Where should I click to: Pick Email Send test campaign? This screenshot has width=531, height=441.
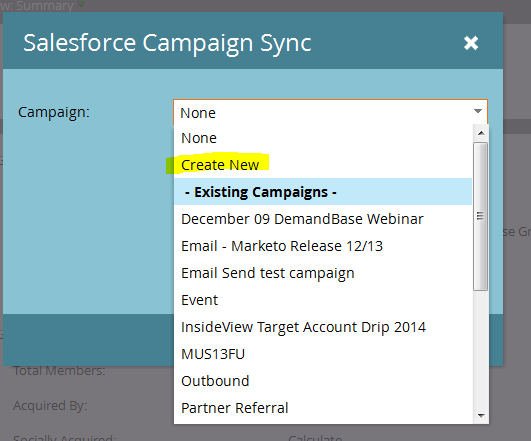click(x=323, y=273)
